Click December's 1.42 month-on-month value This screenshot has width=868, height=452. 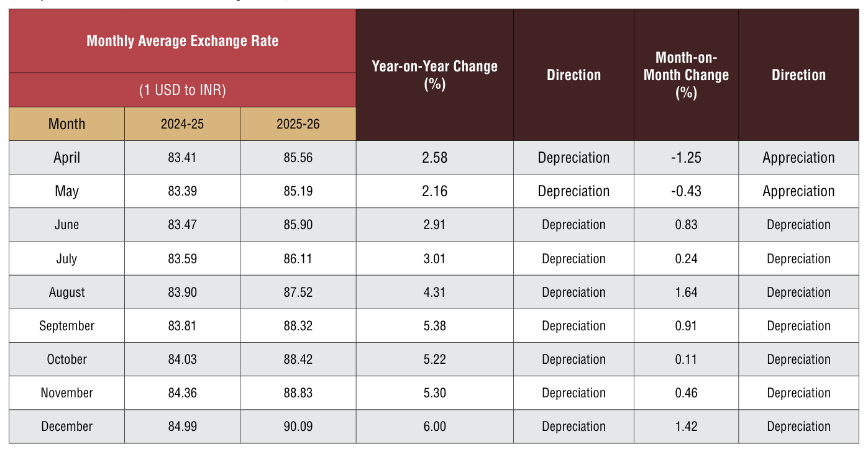point(686,426)
